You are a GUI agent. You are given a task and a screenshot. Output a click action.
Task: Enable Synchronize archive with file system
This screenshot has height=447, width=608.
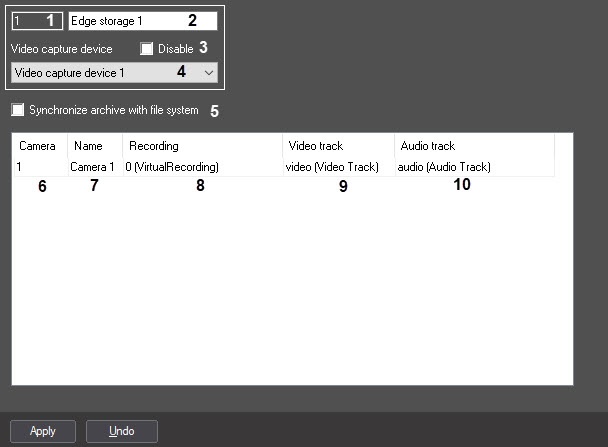pos(17,110)
